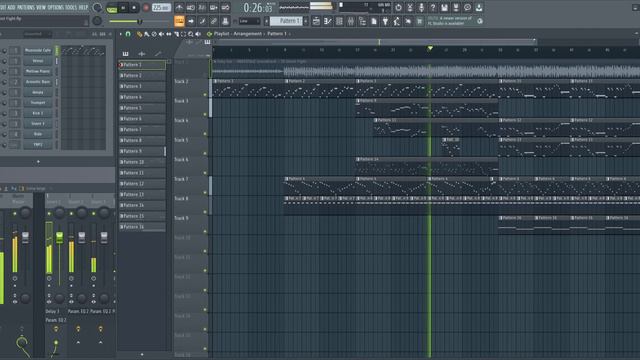Click the link/chain icon in toolbar
Screen dimensions: 640x360
tap(213, 21)
